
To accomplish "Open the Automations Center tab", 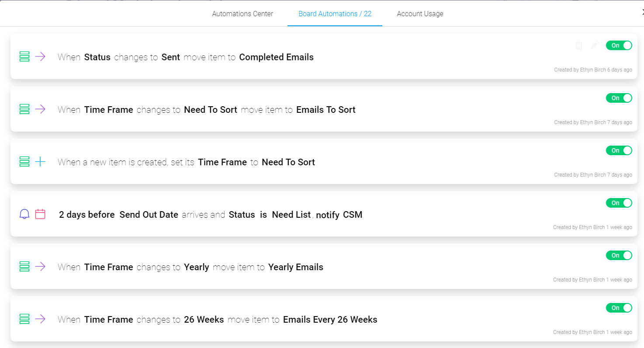I will coord(242,14).
